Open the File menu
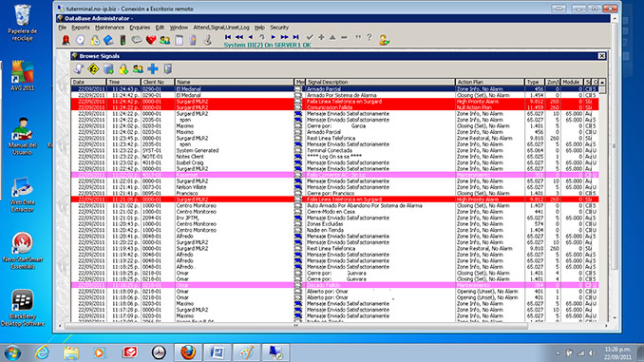Screen dimensions: 644x362 pyautogui.click(x=62, y=28)
